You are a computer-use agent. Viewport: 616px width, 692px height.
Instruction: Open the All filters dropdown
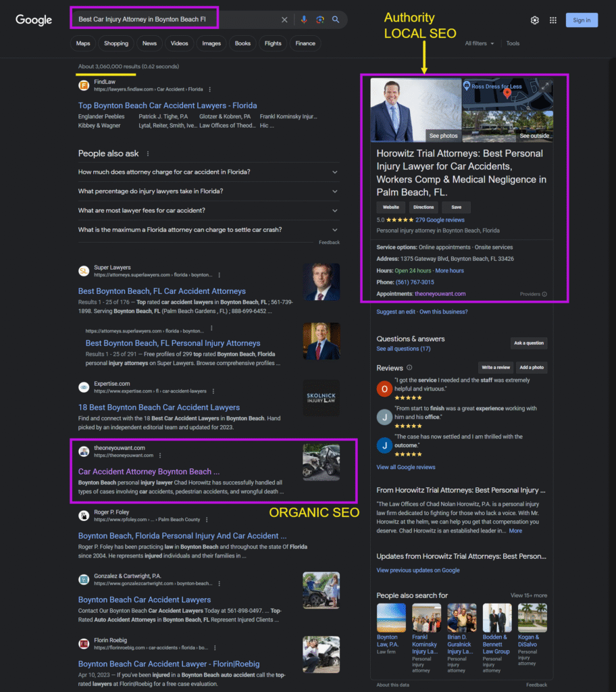click(479, 43)
